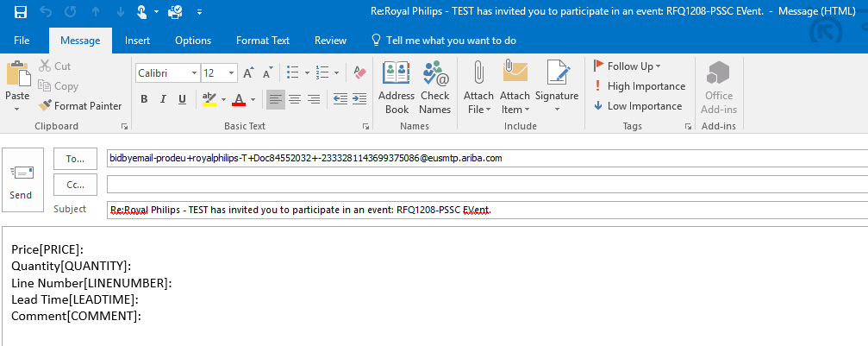Switch to the Insert tab

point(137,41)
